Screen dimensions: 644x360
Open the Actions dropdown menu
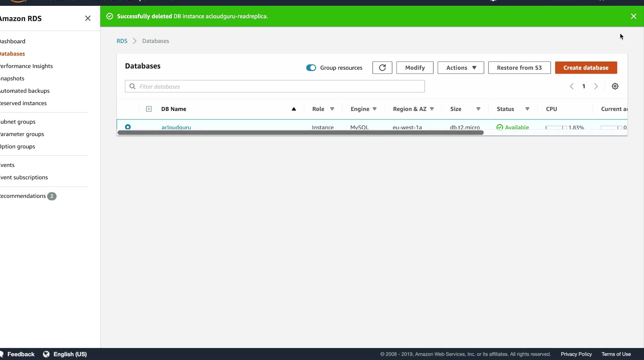click(461, 68)
